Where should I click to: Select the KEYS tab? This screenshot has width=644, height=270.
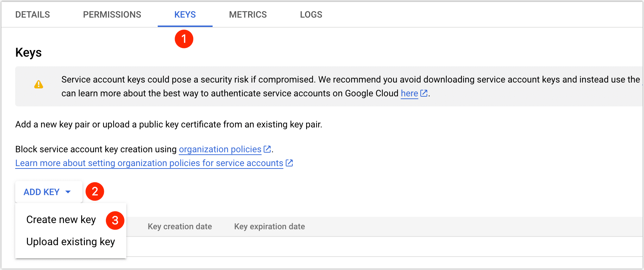click(185, 15)
